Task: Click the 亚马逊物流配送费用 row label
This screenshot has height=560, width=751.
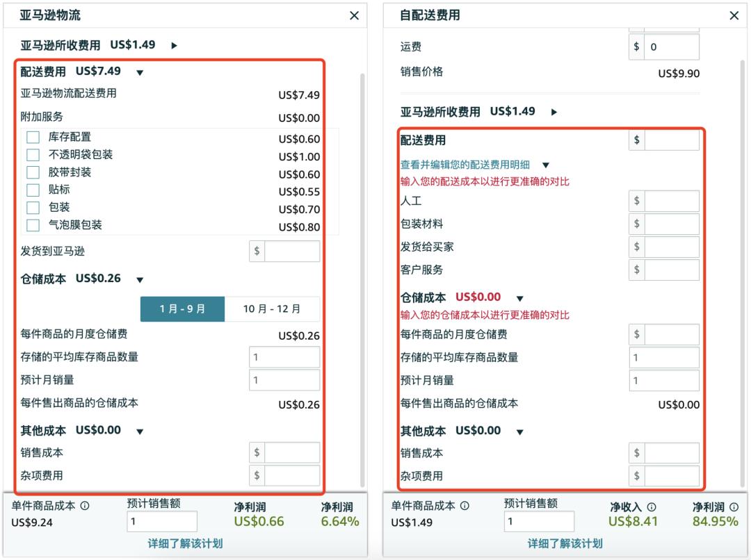Action: click(68, 93)
